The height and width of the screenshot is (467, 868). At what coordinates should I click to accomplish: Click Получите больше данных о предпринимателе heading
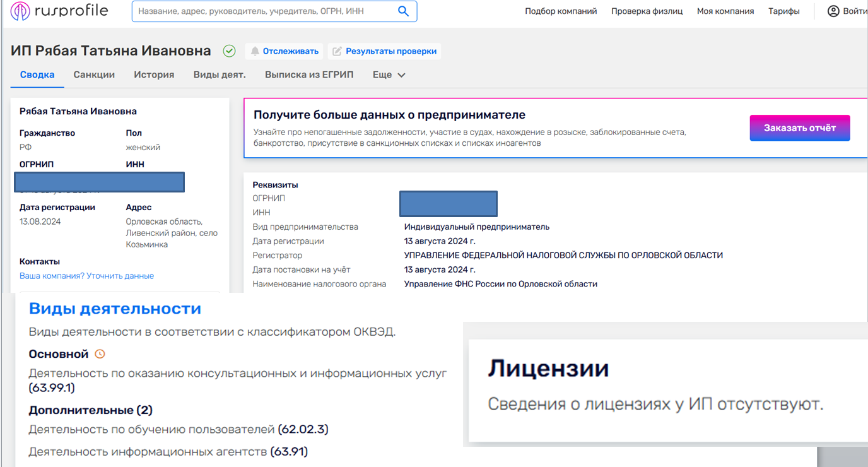click(x=389, y=115)
